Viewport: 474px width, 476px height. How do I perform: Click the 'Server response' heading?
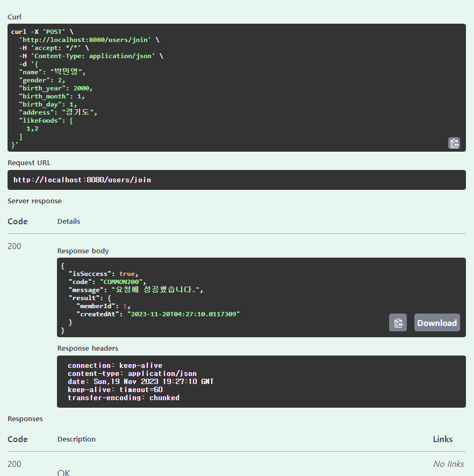[x=34, y=201]
